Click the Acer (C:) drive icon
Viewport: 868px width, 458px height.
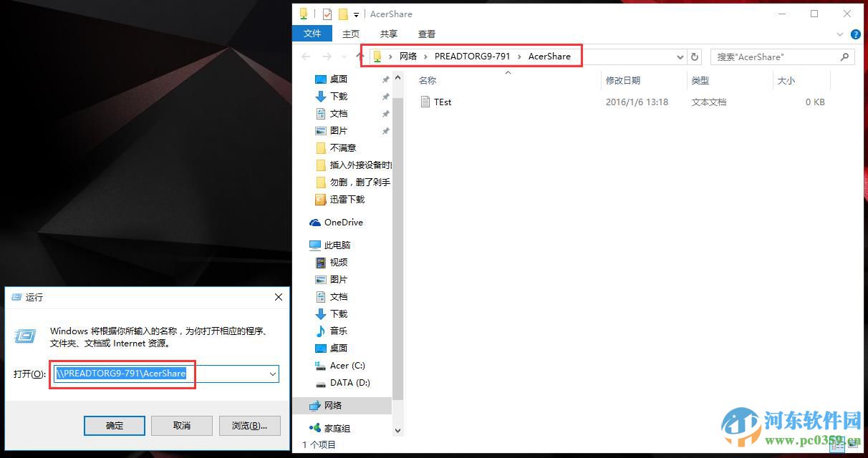point(321,365)
